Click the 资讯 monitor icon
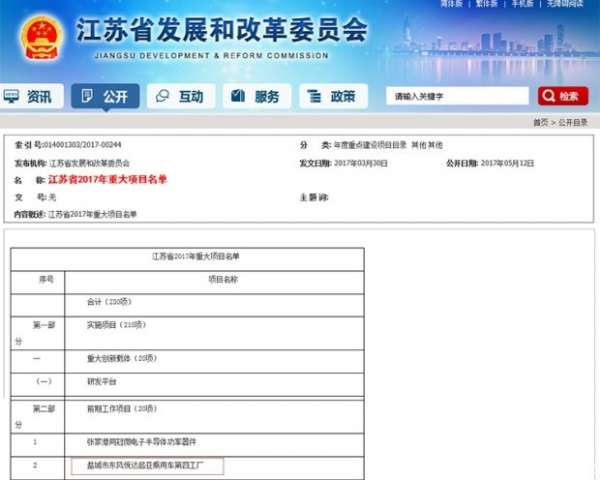 pyautogui.click(x=13, y=97)
